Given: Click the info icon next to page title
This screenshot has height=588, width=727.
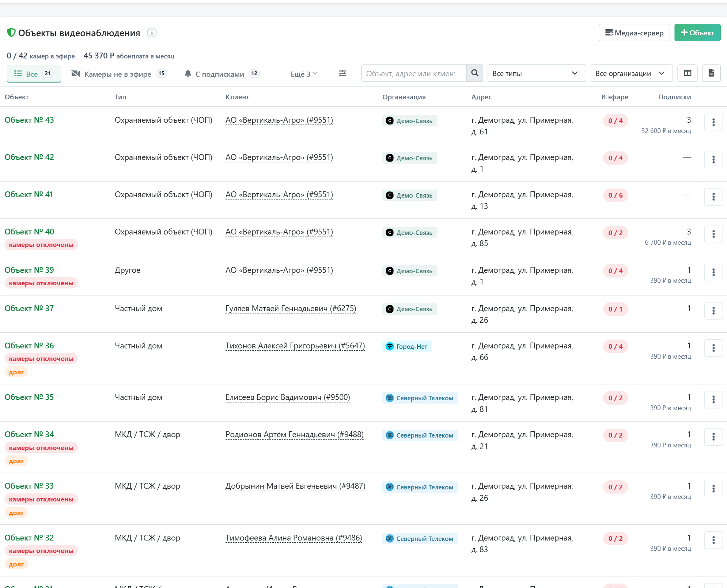Looking at the screenshot, I should [x=152, y=33].
